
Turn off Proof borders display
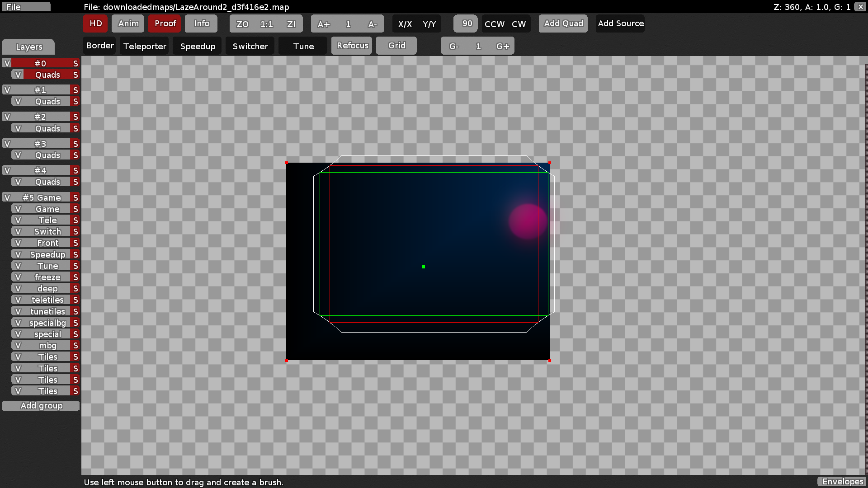point(164,23)
